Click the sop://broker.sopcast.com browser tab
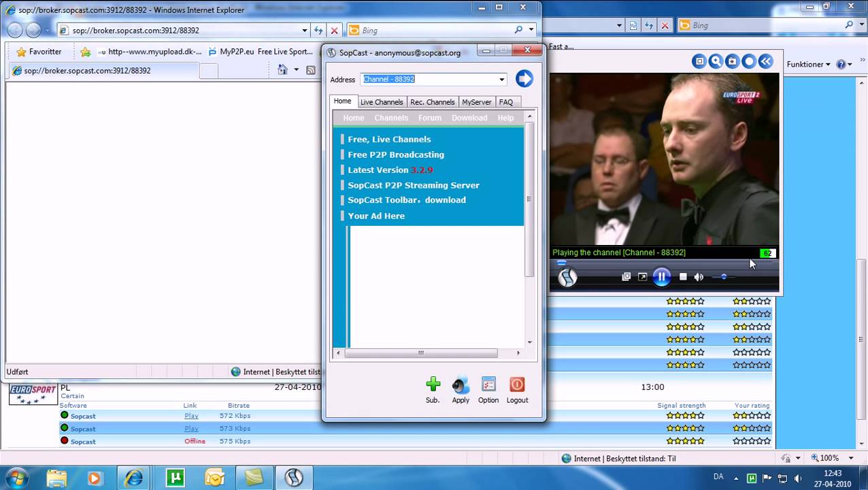The height and width of the screenshot is (490, 868). point(103,71)
